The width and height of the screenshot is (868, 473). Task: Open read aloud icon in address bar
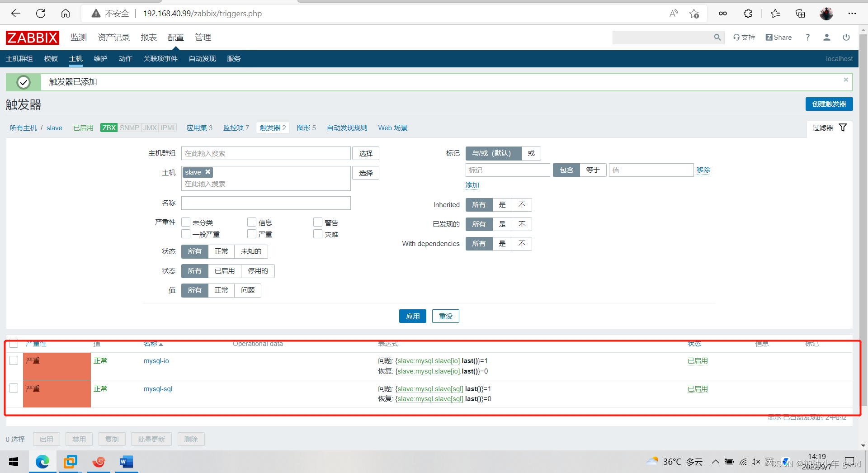[674, 14]
